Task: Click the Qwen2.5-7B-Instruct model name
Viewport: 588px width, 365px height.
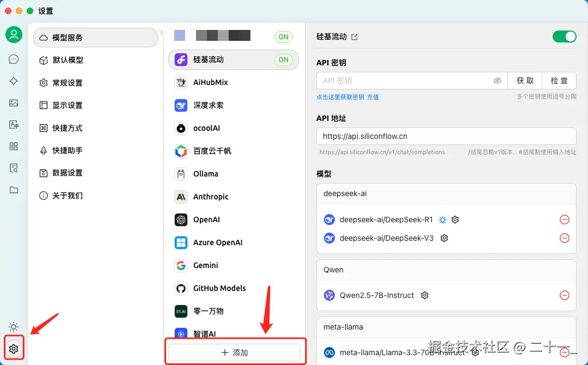Action: pos(377,295)
